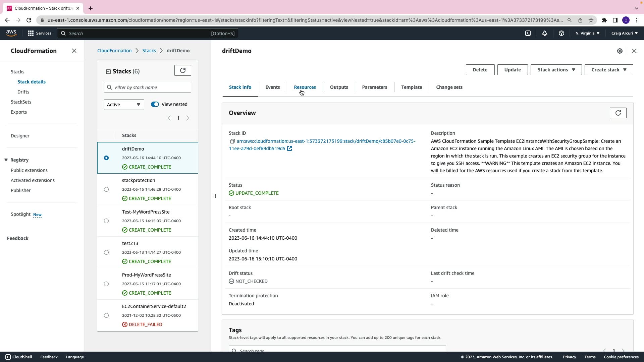Toggle the View nested switch
Image resolution: width=644 pixels, height=362 pixels.
click(x=155, y=104)
